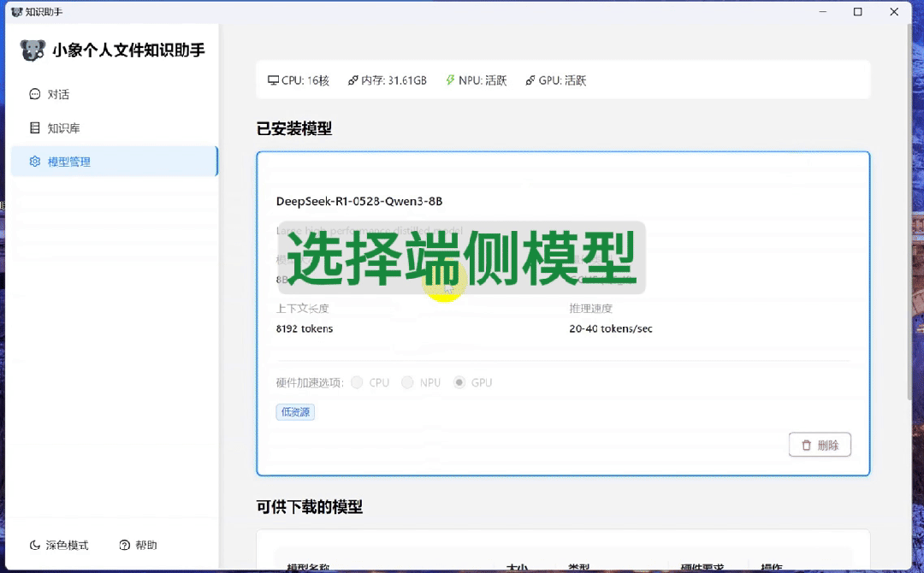Click the link icon beside 内存
This screenshot has height=573, width=924.
point(352,80)
